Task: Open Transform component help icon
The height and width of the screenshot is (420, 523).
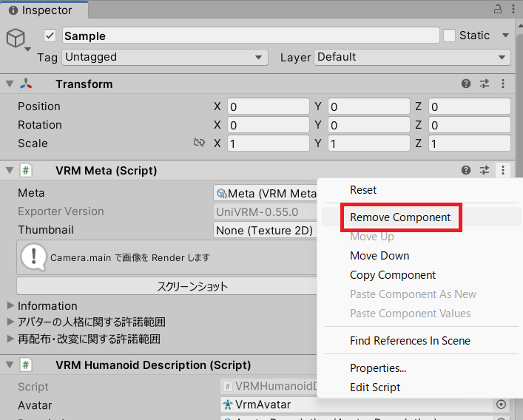Action: [x=466, y=84]
